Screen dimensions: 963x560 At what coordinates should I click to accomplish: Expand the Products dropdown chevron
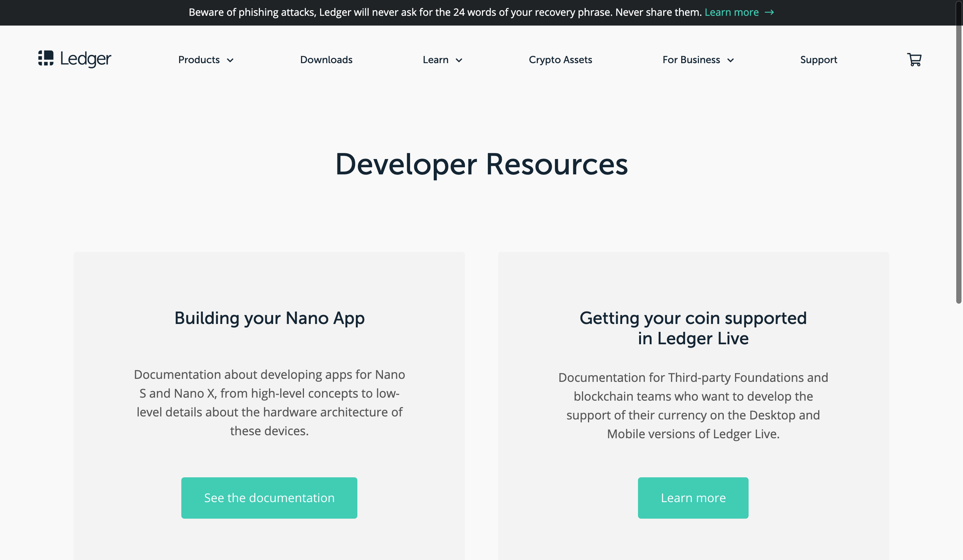[230, 60]
